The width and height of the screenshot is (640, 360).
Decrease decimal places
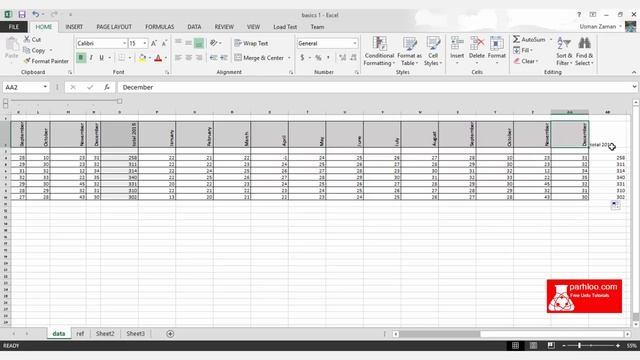coord(353,58)
